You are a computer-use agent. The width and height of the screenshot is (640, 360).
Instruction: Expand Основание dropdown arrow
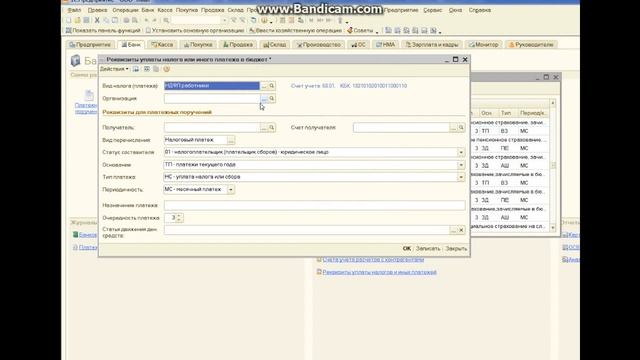[x=461, y=165]
